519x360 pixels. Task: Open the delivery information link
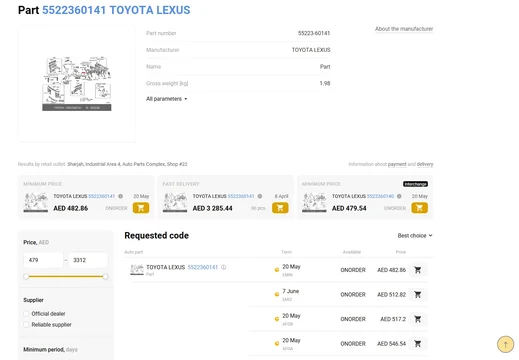tap(425, 164)
